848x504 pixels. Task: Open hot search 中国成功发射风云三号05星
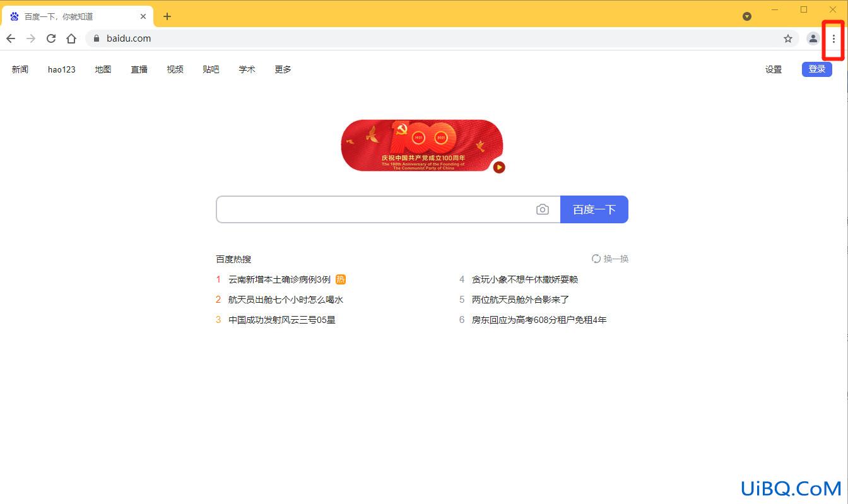[282, 320]
